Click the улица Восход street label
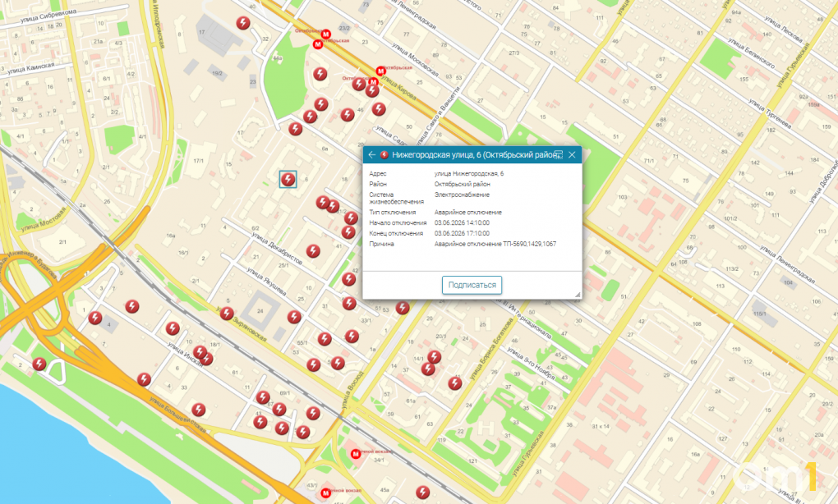Viewport: 838px width, 504px height. (352, 390)
